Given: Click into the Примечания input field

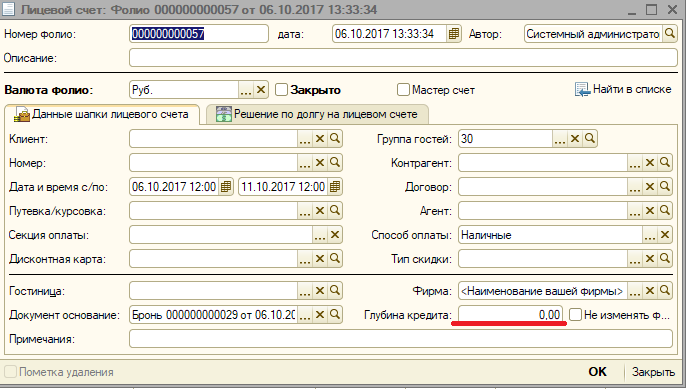Looking at the screenshot, I should (401, 339).
